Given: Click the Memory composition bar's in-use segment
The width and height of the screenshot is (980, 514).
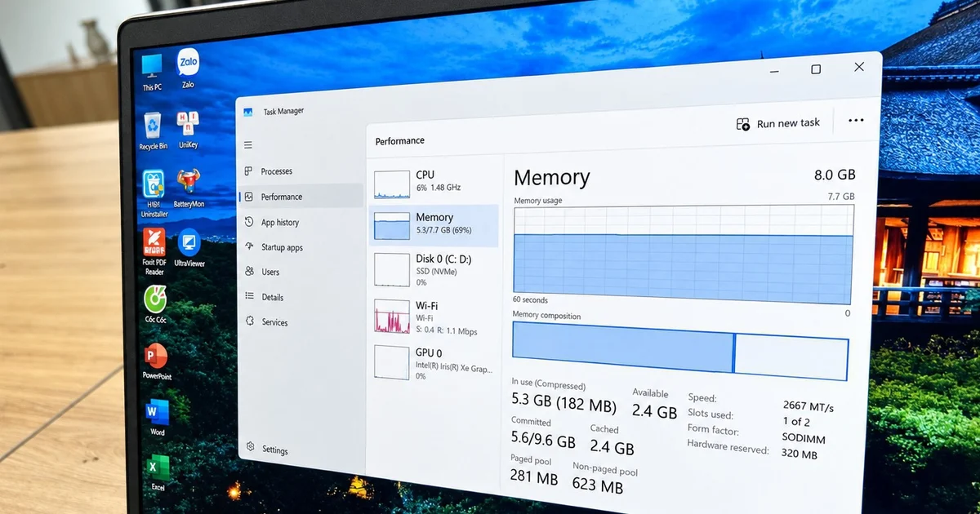Looking at the screenshot, I should 623,347.
